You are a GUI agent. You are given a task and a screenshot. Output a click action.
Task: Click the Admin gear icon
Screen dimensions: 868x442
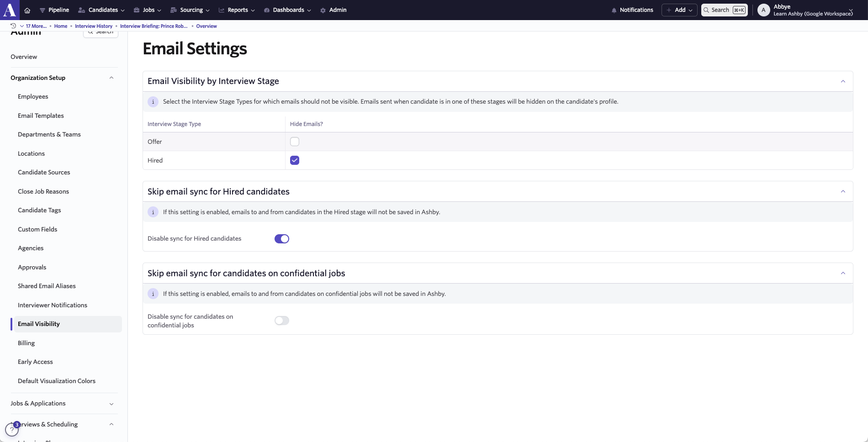(323, 10)
